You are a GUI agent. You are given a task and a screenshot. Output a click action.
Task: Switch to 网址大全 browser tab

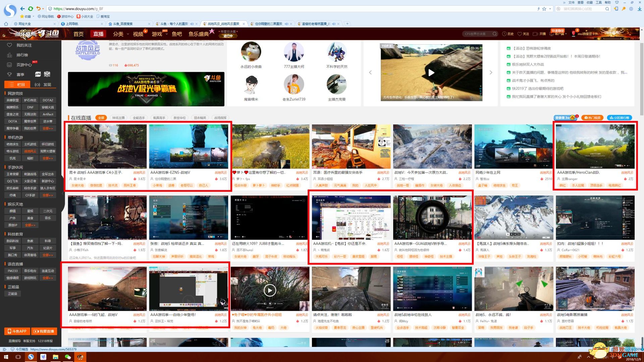(x=35, y=24)
